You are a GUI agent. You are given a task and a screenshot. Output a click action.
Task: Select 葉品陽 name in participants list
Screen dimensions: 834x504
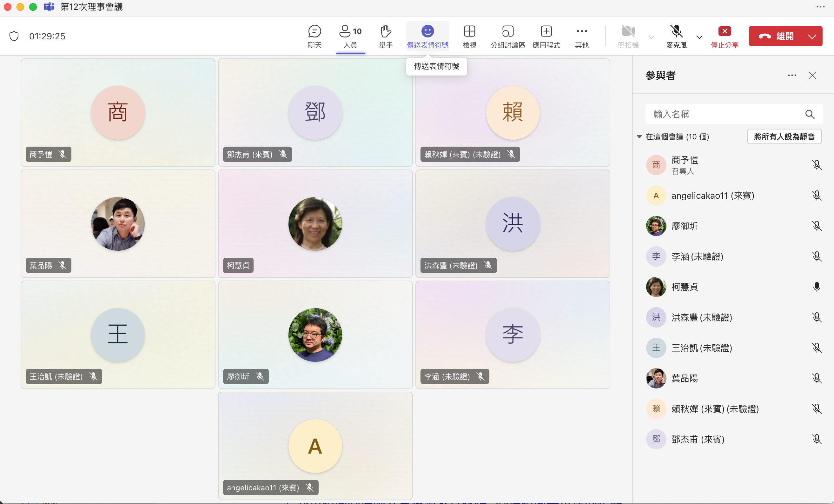point(685,378)
